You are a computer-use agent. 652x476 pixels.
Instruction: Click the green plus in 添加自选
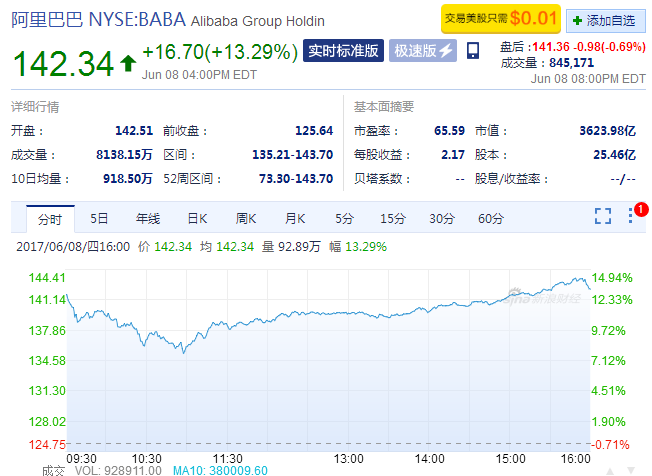(577, 20)
